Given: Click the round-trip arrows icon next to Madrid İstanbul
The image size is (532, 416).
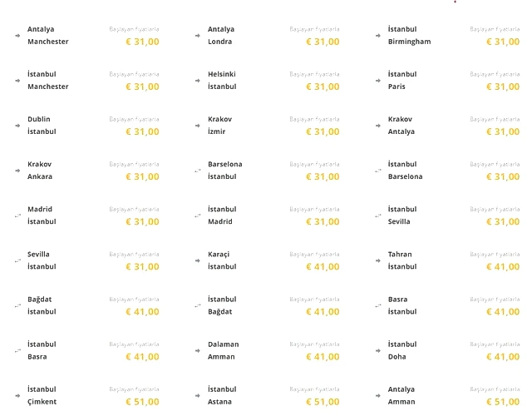Looking at the screenshot, I should coord(17,215).
